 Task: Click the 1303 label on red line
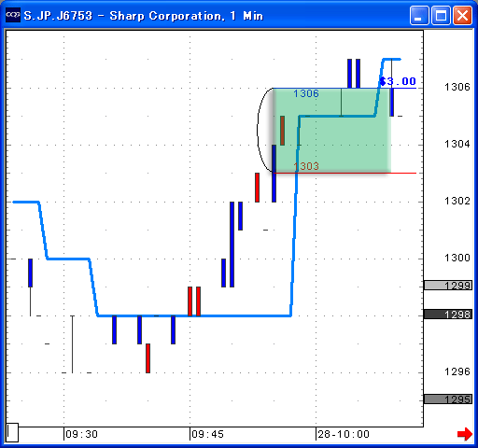point(306,166)
